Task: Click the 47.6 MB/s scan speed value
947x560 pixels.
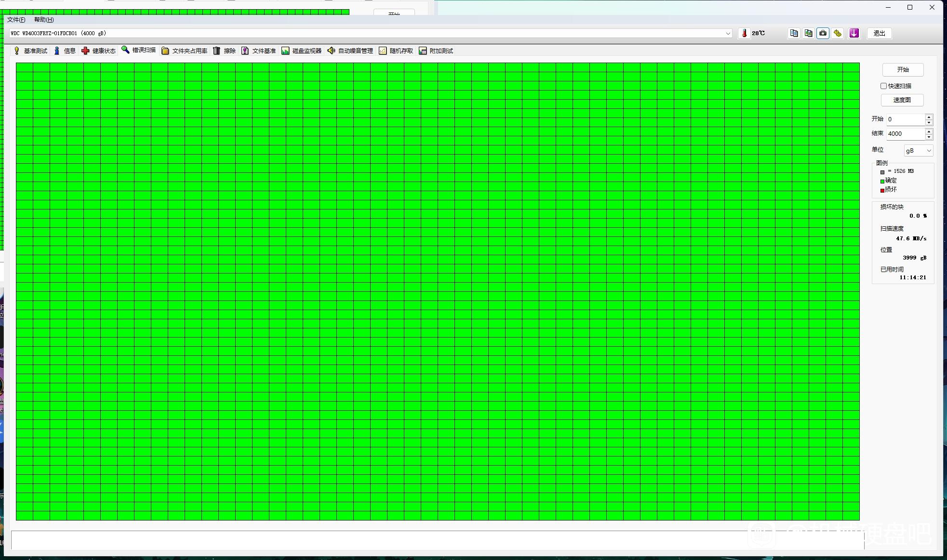Action: coord(911,238)
